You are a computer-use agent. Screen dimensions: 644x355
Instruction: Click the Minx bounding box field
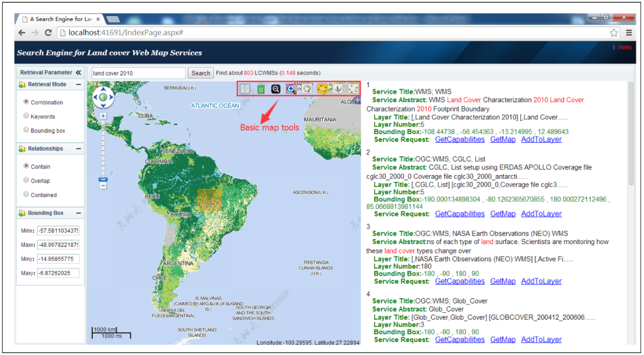58,231
